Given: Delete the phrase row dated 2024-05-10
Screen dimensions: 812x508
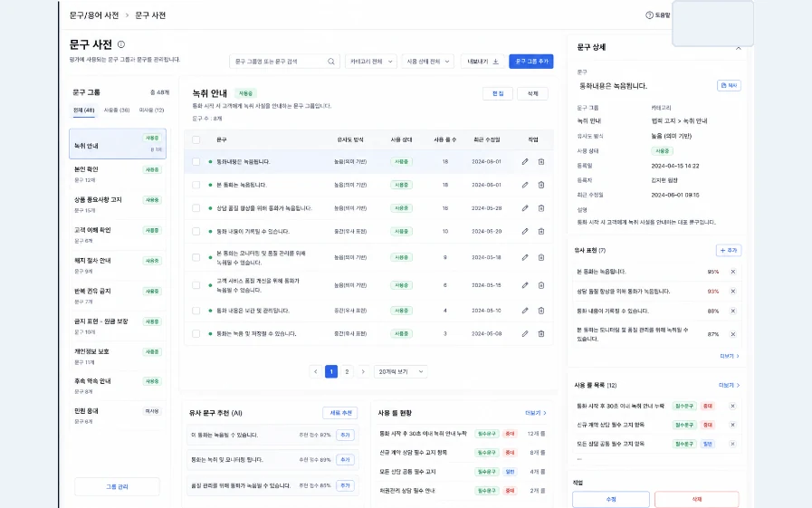Looking at the screenshot, I should click(x=541, y=311).
